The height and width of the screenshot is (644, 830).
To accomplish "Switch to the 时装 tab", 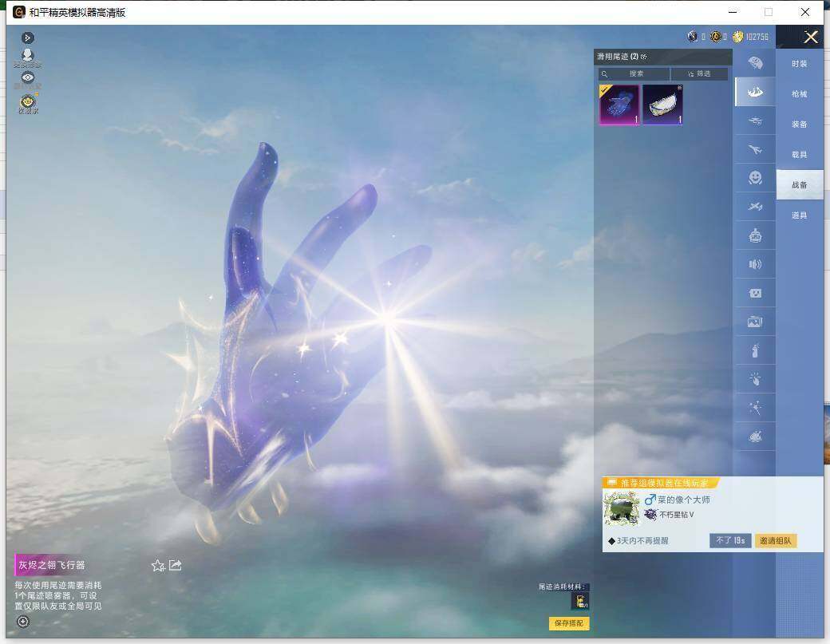I will [x=800, y=64].
